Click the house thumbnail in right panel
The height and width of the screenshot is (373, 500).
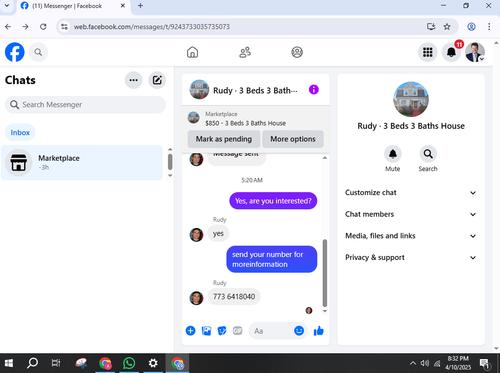[x=411, y=99]
